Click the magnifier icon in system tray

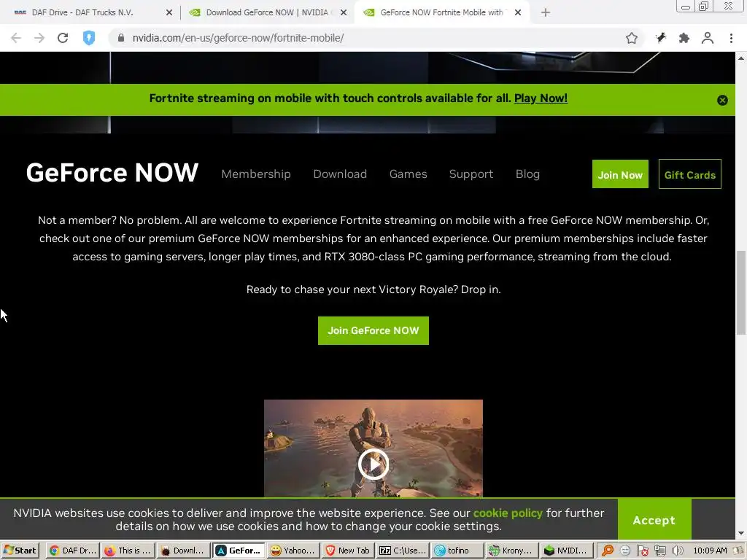(608, 551)
